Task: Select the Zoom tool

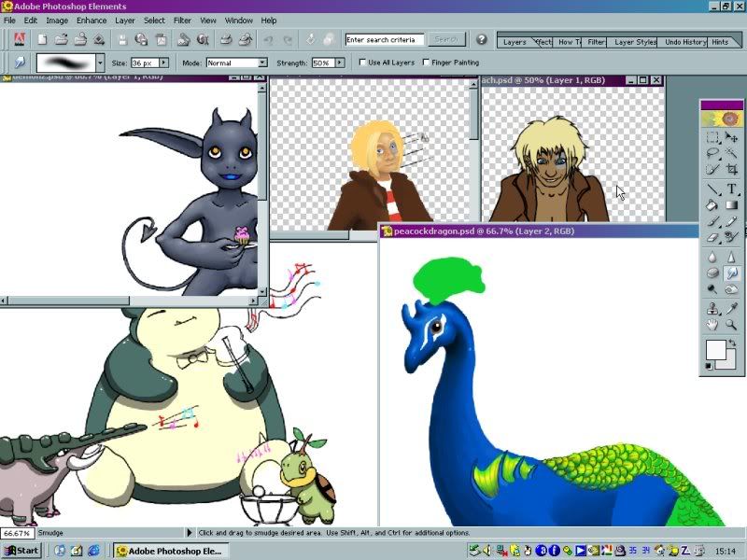Action: (x=731, y=325)
